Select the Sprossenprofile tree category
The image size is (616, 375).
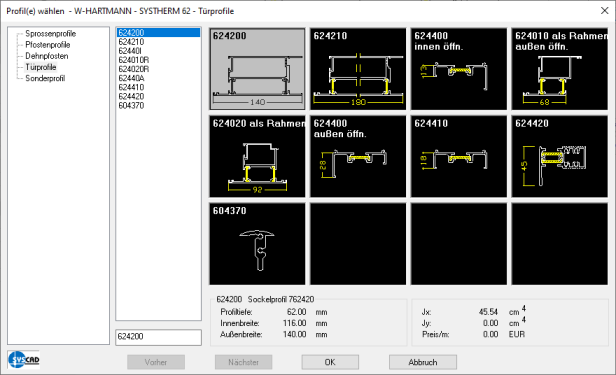[50, 34]
